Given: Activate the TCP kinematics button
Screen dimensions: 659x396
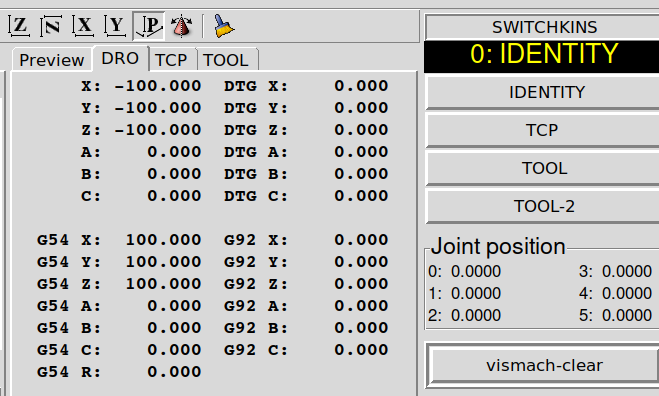Looking at the screenshot, I should point(542,130).
